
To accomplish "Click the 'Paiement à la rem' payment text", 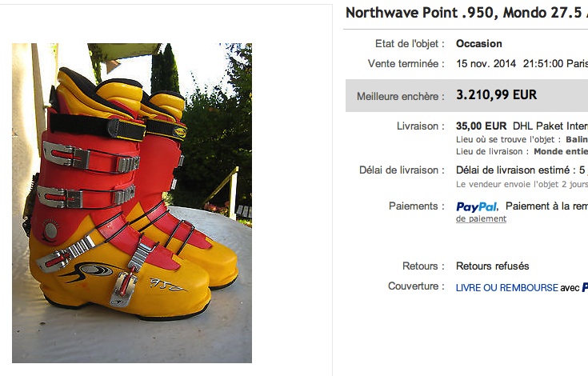I will (x=546, y=206).
